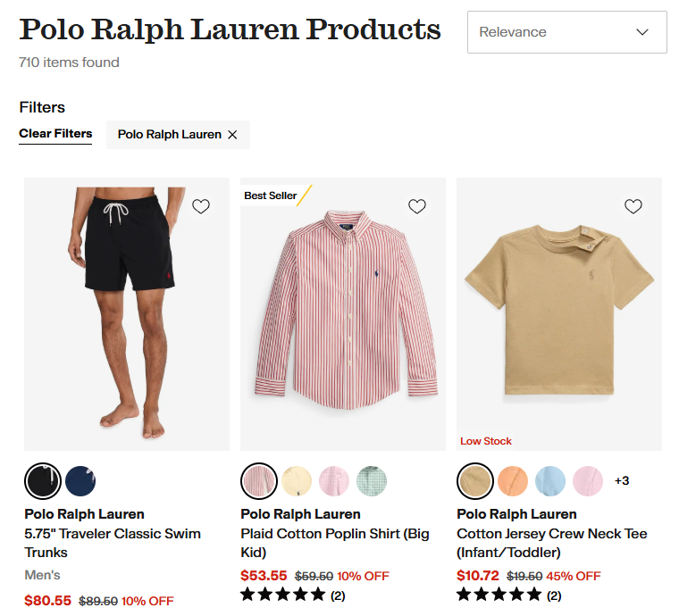Image resolution: width=679 pixels, height=616 pixels.
Task: Pick green plaid swatch for poplin shirt
Action: click(x=372, y=481)
